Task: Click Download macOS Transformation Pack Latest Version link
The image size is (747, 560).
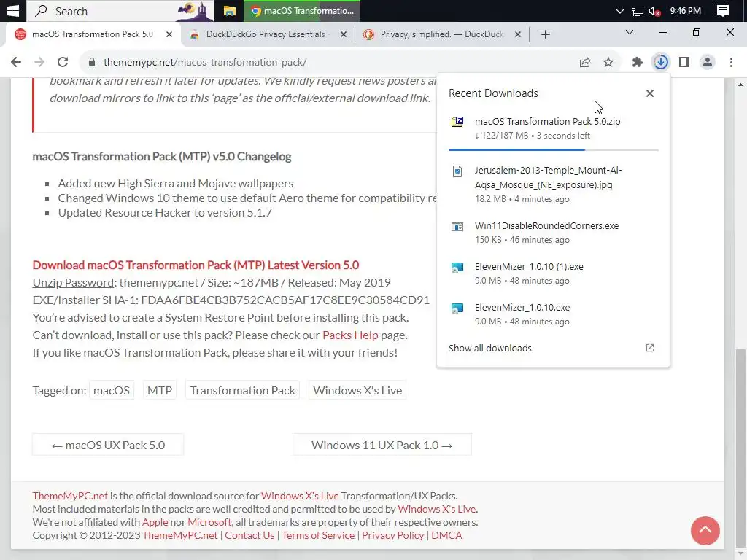Action: click(x=196, y=265)
